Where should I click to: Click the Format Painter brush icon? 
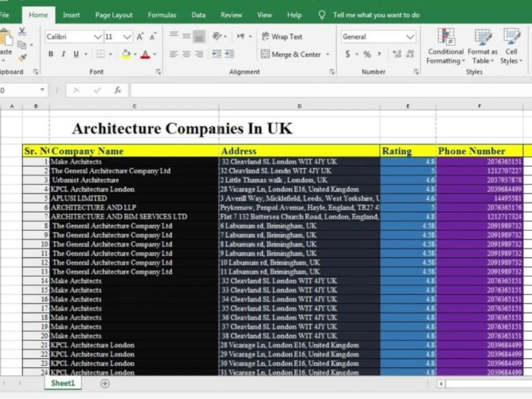point(22,58)
